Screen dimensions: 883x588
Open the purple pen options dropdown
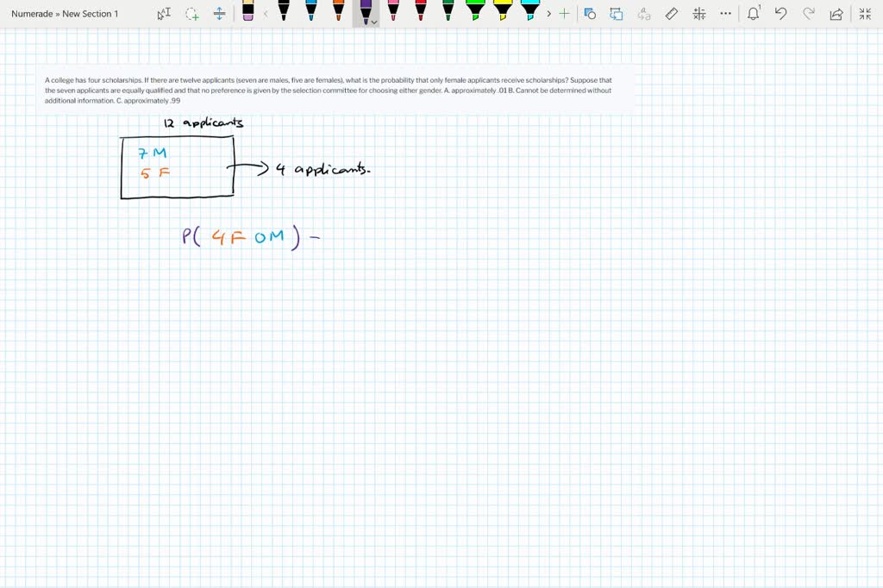tap(374, 22)
